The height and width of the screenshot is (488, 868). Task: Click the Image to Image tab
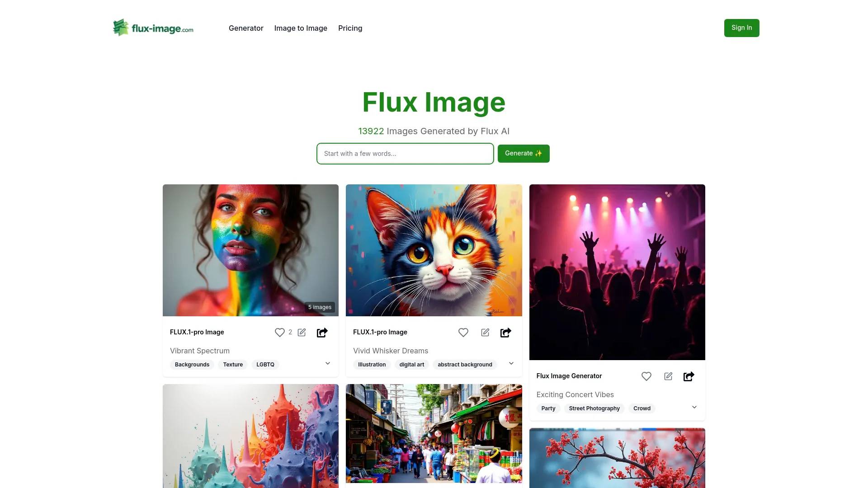(x=301, y=28)
